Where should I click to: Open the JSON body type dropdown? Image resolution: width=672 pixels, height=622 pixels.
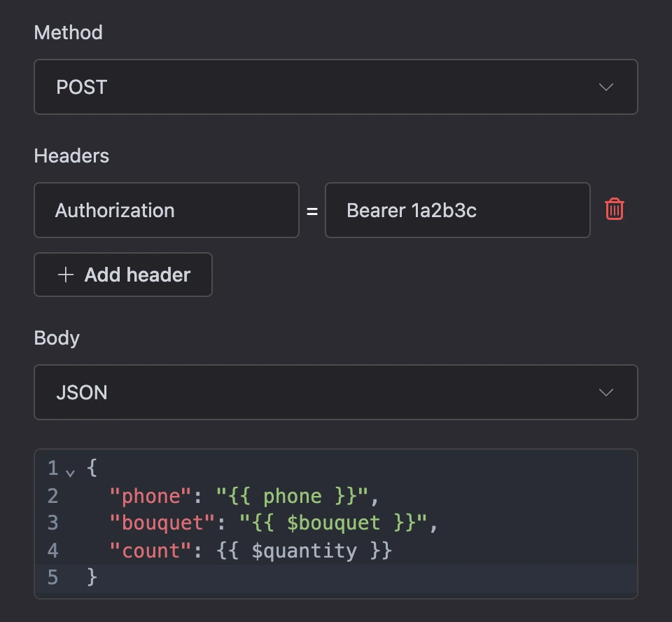(x=335, y=392)
